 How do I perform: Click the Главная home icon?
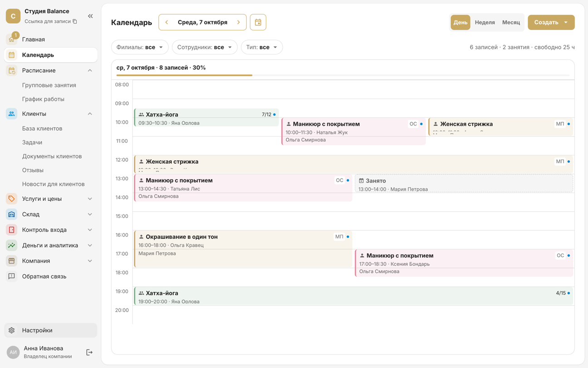click(x=12, y=40)
